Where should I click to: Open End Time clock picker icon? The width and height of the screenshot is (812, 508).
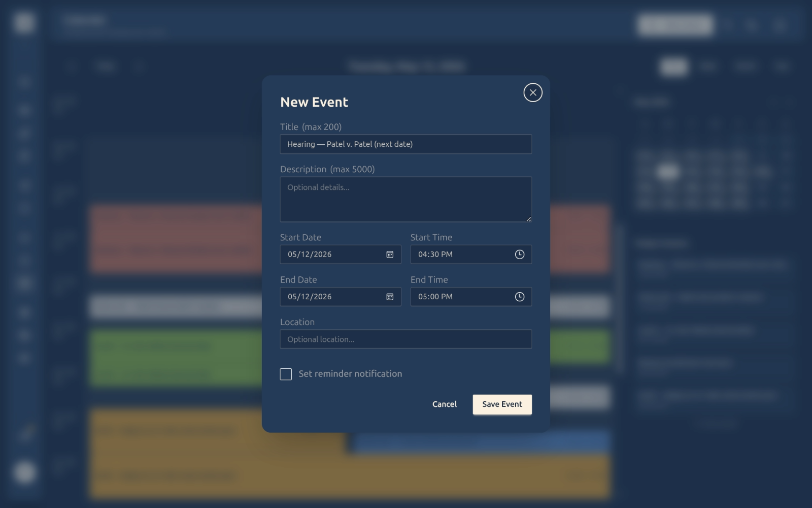[x=520, y=297]
